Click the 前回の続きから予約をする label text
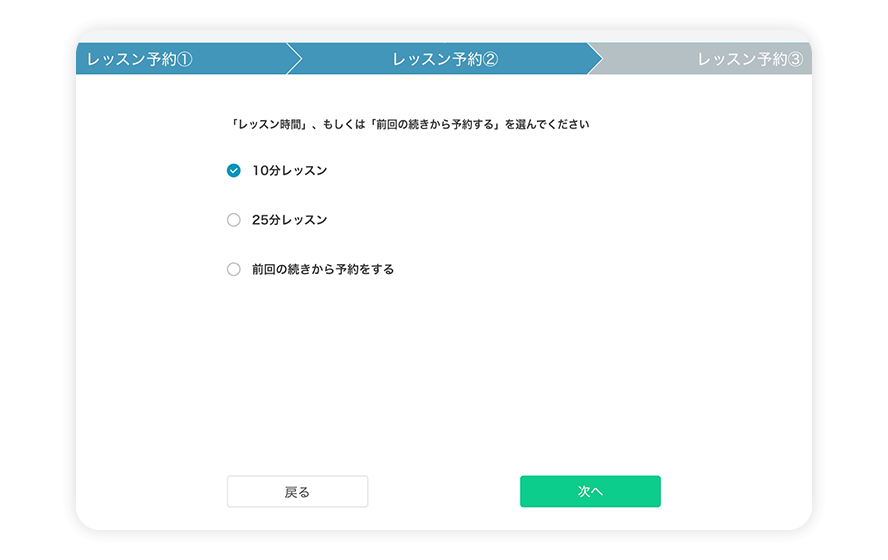Image resolution: width=888 pixels, height=560 pixels. point(323,269)
